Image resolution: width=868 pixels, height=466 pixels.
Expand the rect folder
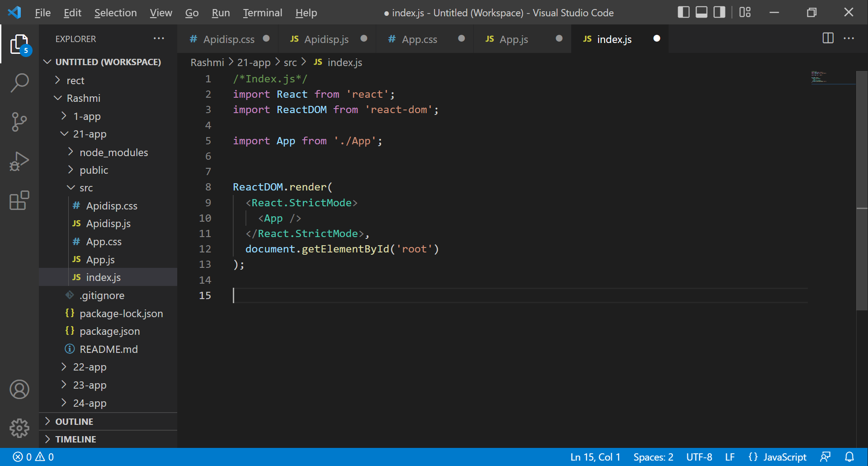click(108, 81)
